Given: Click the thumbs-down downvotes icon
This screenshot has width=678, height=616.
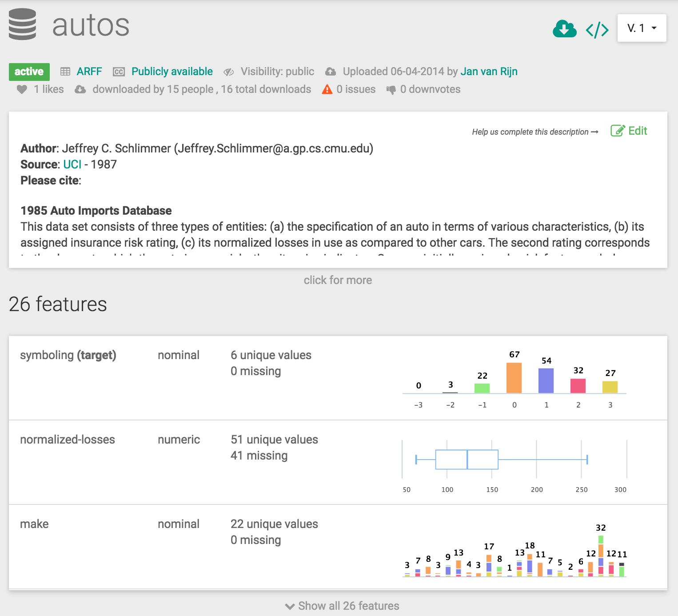Looking at the screenshot, I should [391, 90].
